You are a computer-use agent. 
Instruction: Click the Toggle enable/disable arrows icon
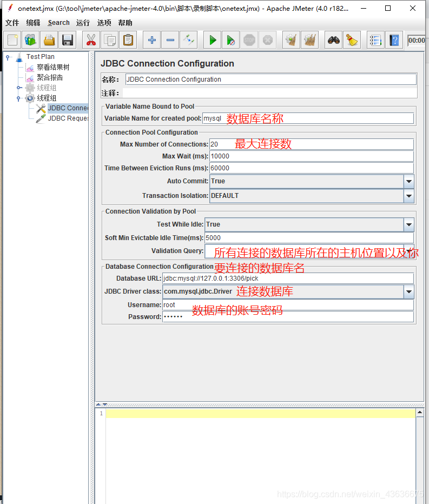[x=189, y=40]
